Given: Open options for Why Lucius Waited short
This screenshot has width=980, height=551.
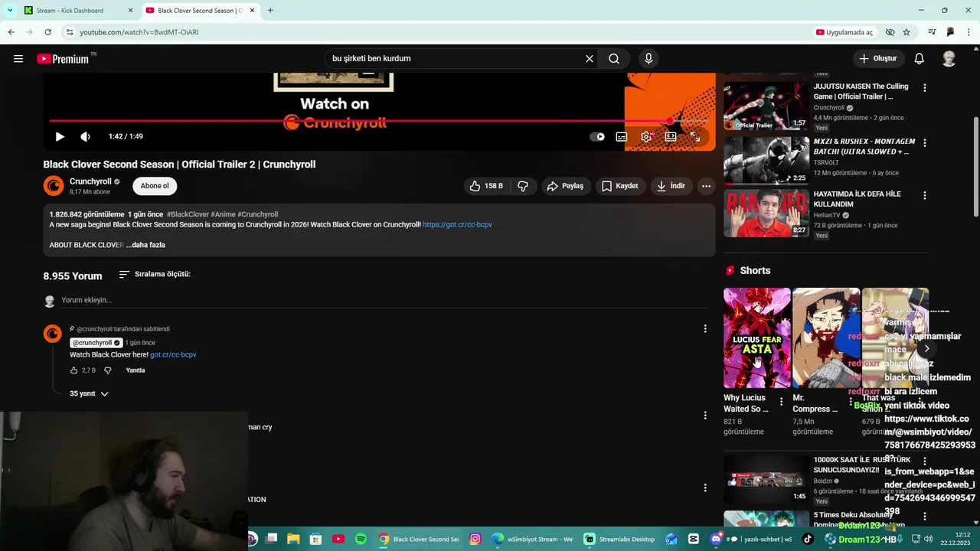Looking at the screenshot, I should tap(781, 401).
